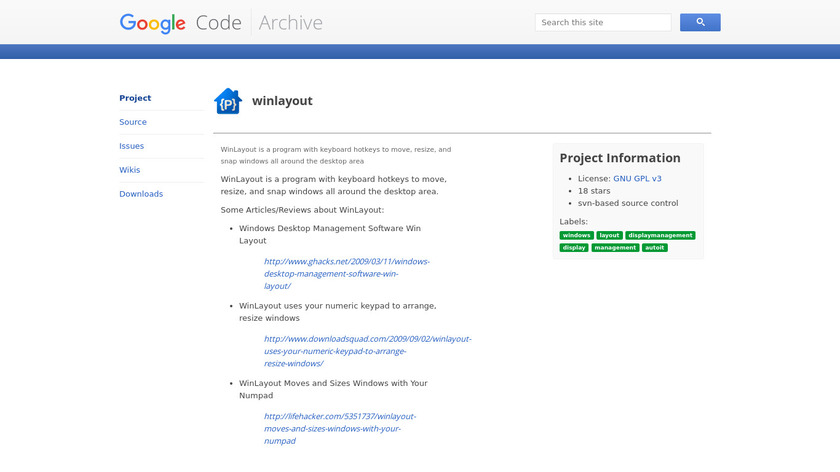Click the svn-based source control text
Screen dimensions: 840x472
628,203
